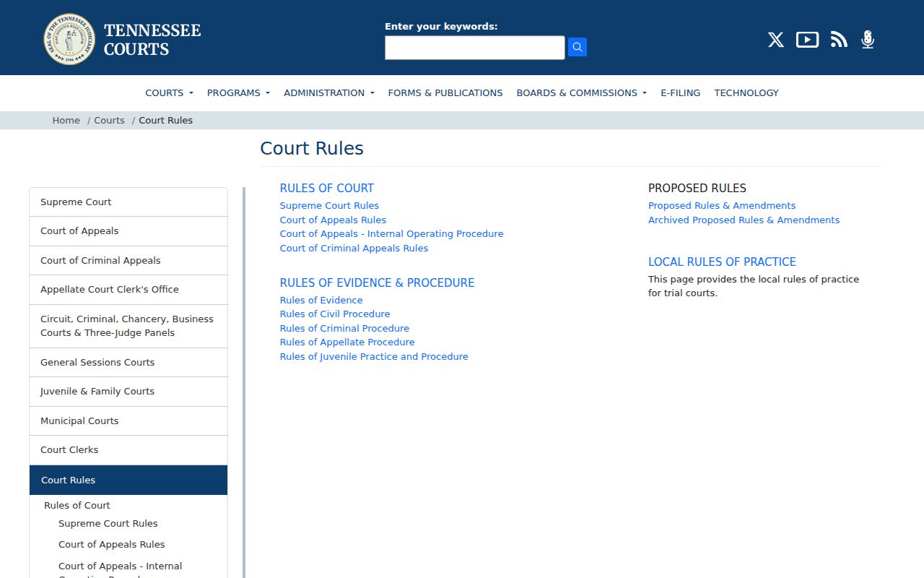Open FORMS & PUBLICATIONS menu item
The height and width of the screenshot is (578, 924).
(445, 92)
